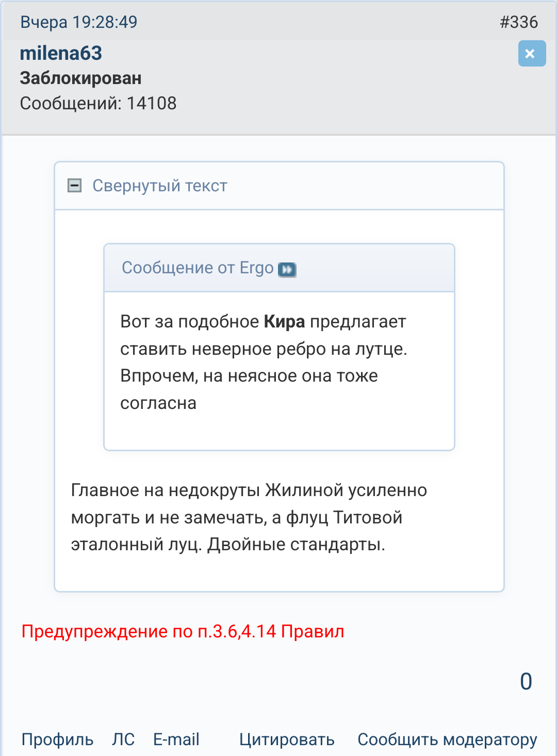Click the 'Свернутый текст' spoiler header label
This screenshot has height=756, width=557.
click(x=159, y=186)
